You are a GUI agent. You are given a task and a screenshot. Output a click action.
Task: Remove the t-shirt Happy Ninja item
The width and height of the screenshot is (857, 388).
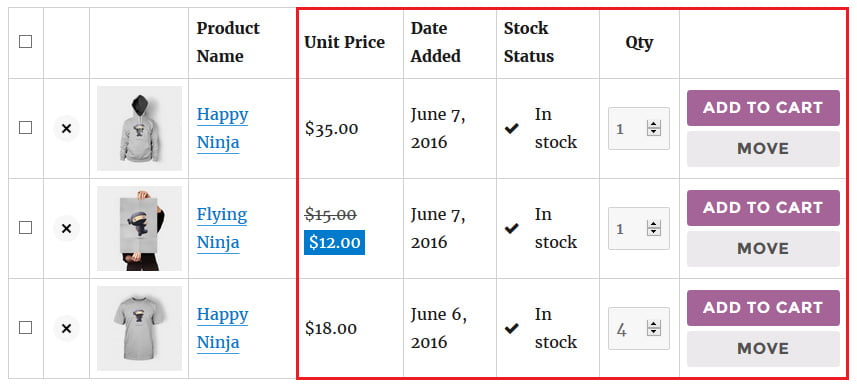coord(66,328)
